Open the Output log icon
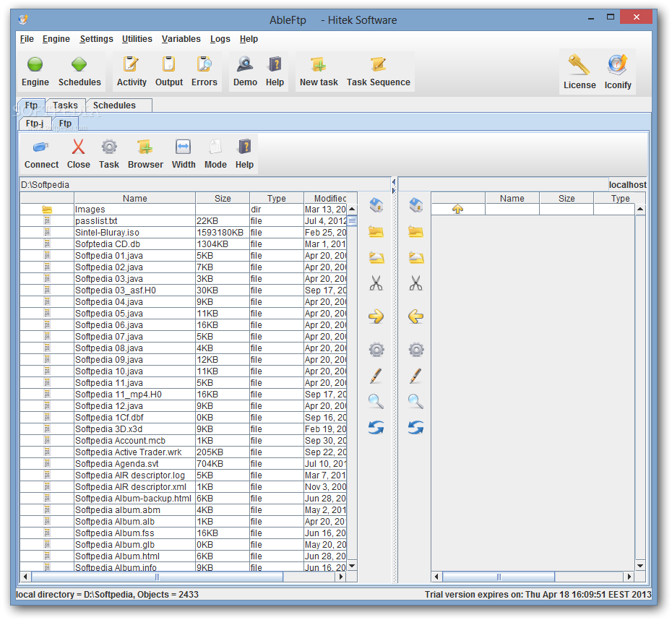Image resolution: width=672 pixels, height=620 pixels. [169, 65]
